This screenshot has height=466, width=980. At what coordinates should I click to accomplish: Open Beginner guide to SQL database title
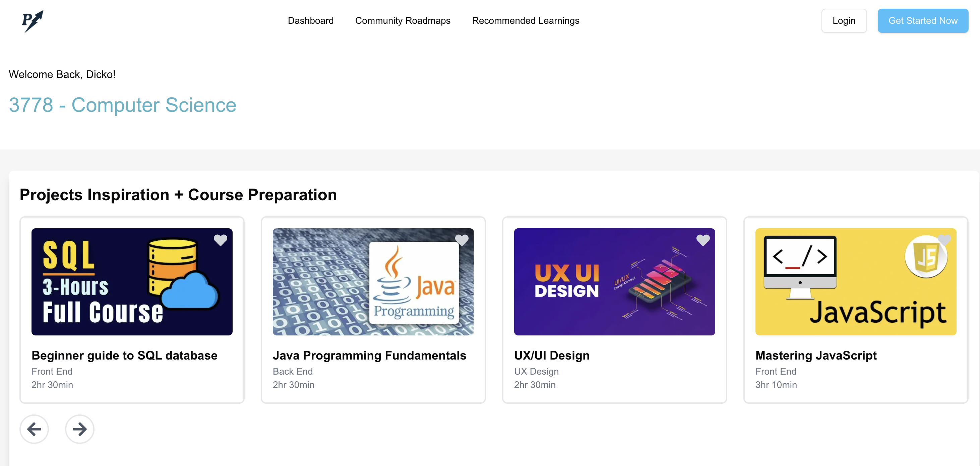[124, 355]
